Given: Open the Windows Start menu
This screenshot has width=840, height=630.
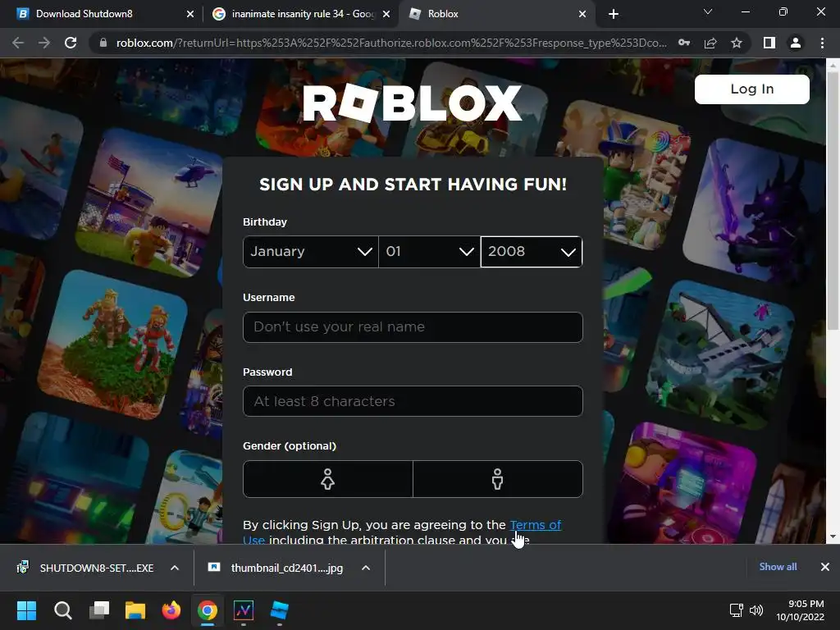Looking at the screenshot, I should point(26,610).
